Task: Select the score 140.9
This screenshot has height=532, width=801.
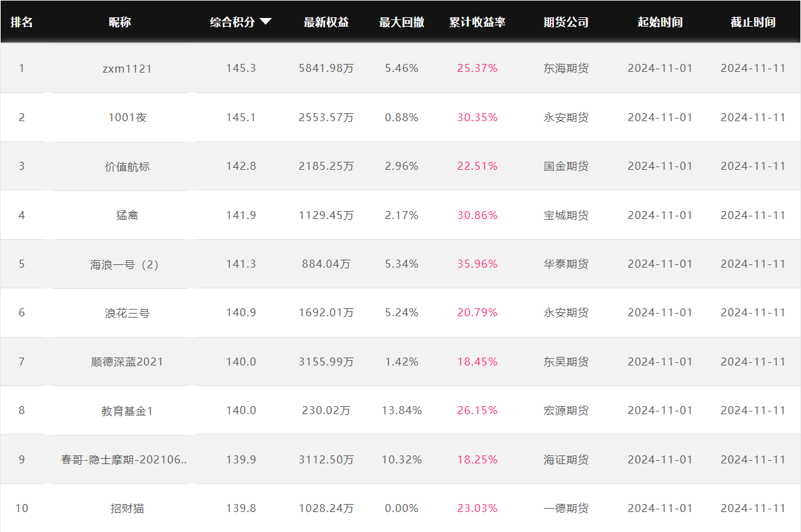Action: 241,312
